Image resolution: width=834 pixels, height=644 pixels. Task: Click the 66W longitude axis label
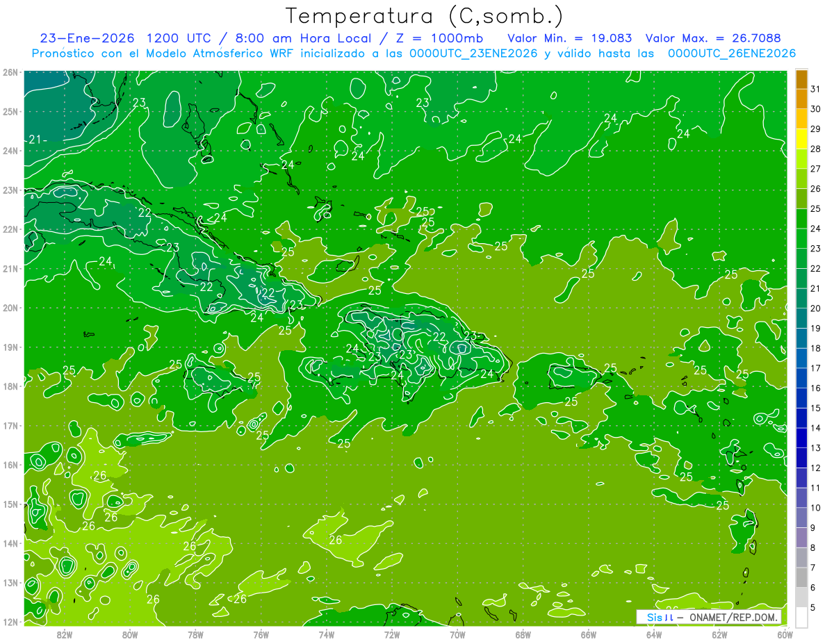(588, 634)
